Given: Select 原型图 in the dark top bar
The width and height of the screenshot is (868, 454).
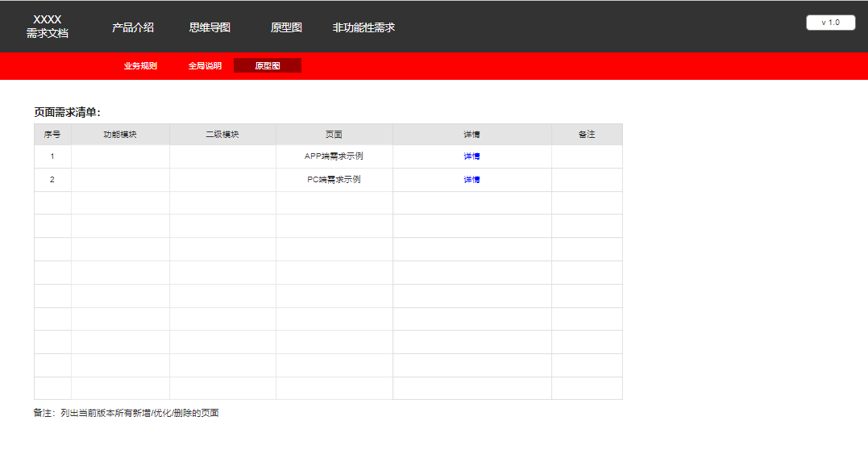Looking at the screenshot, I should coord(286,27).
